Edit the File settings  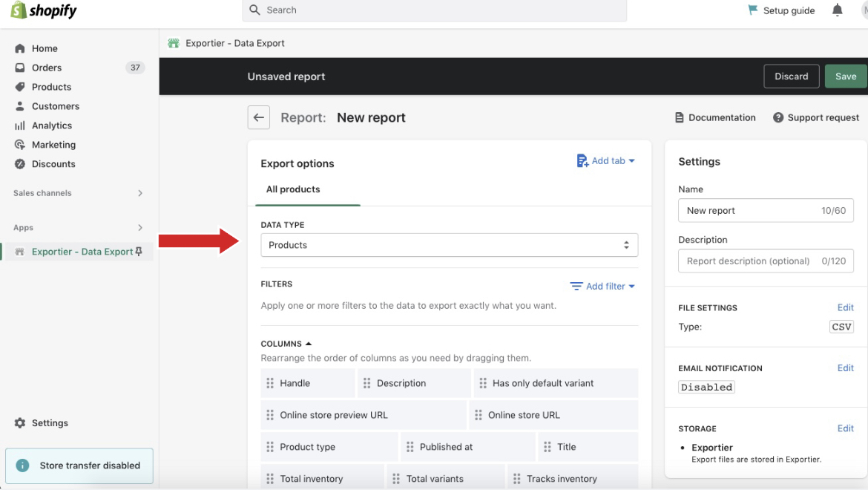click(x=845, y=308)
